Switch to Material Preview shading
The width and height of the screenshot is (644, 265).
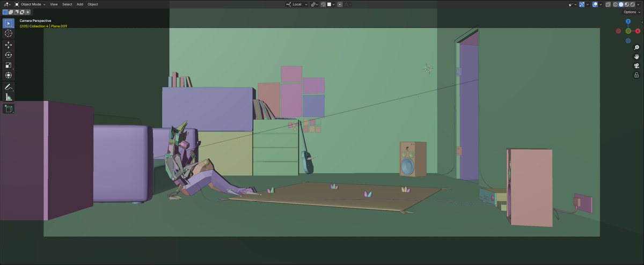click(627, 4)
